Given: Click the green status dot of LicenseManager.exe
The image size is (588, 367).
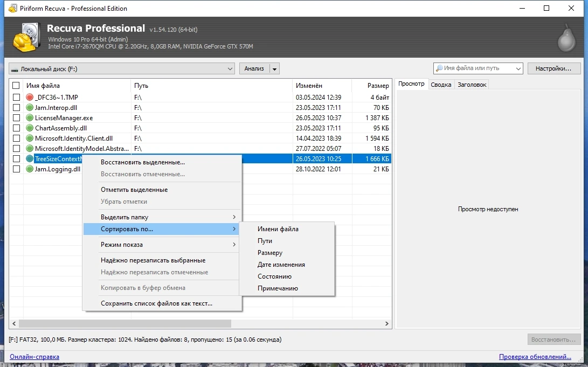Looking at the screenshot, I should coord(30,117).
